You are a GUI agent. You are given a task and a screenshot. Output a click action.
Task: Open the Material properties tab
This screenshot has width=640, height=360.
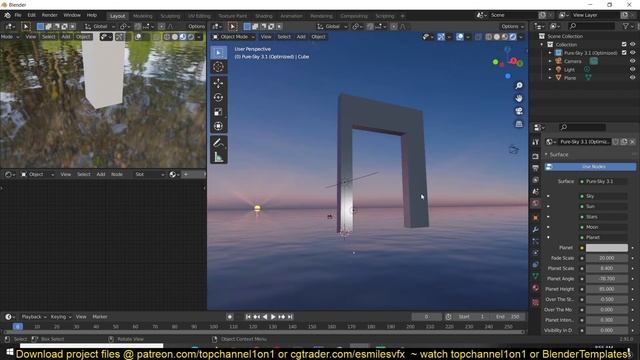click(536, 288)
